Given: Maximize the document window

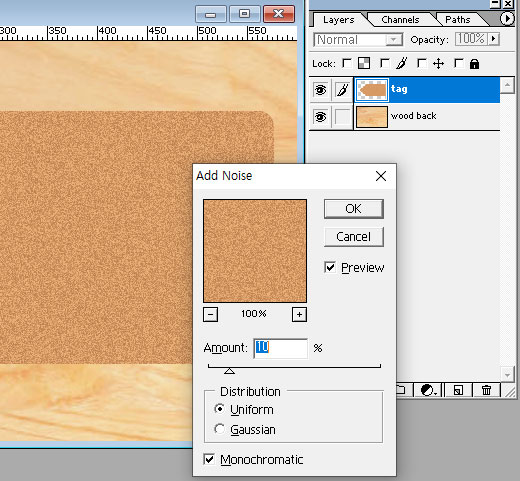Looking at the screenshot, I should click(x=245, y=14).
